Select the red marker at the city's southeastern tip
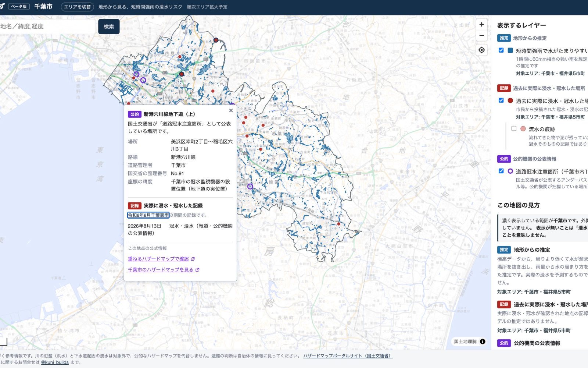This screenshot has height=368, width=588. click(x=338, y=224)
